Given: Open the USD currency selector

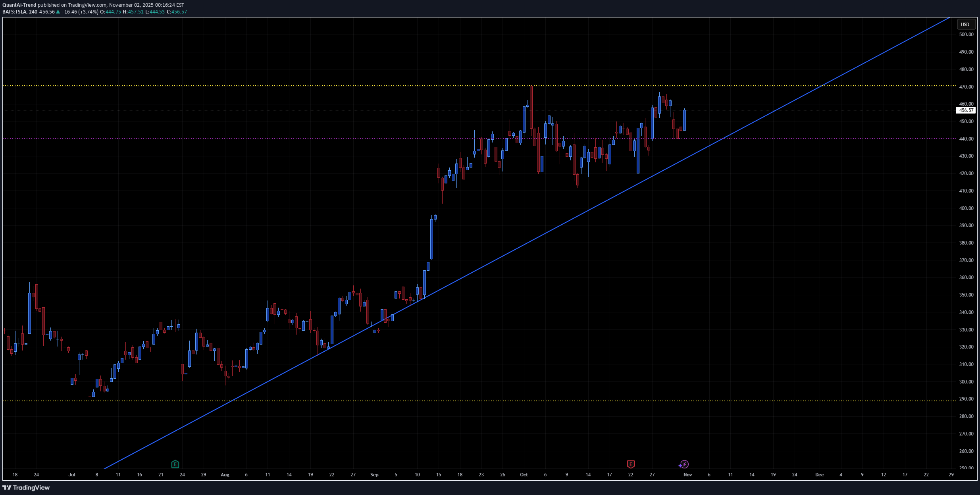Looking at the screenshot, I should pos(965,25).
